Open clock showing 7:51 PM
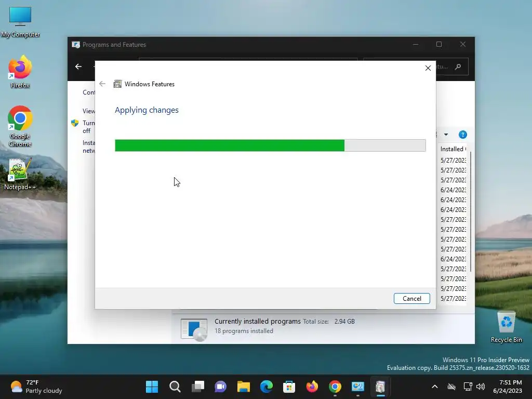The height and width of the screenshot is (399, 532). click(508, 387)
